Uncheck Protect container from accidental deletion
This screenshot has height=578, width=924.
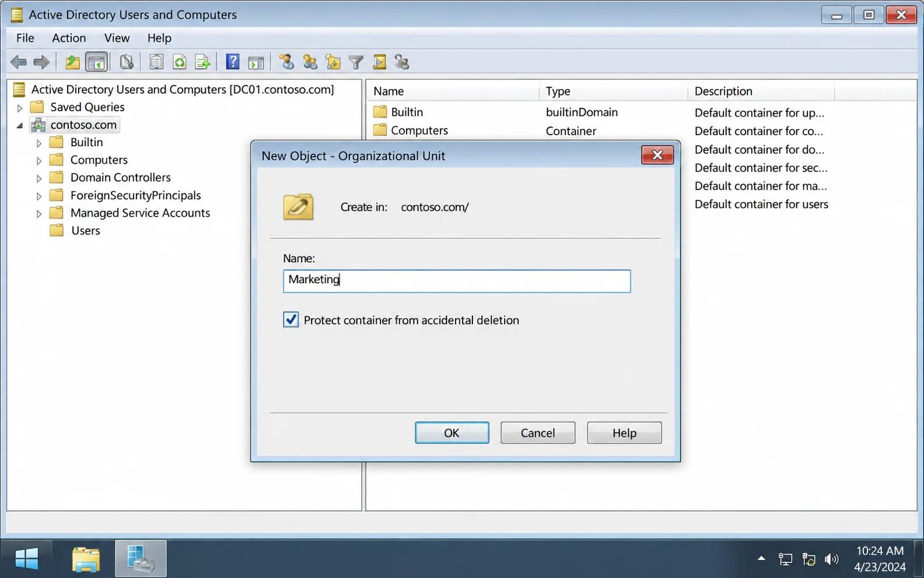[291, 319]
